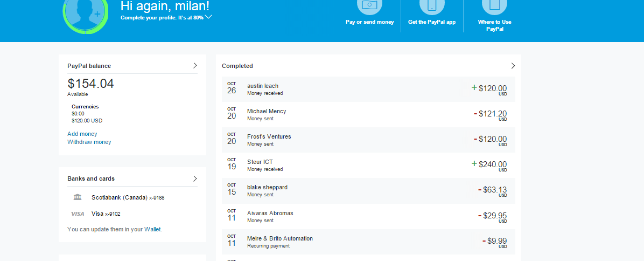The width and height of the screenshot is (644, 261).
Task: Click the Currencies label
Action: click(85, 106)
